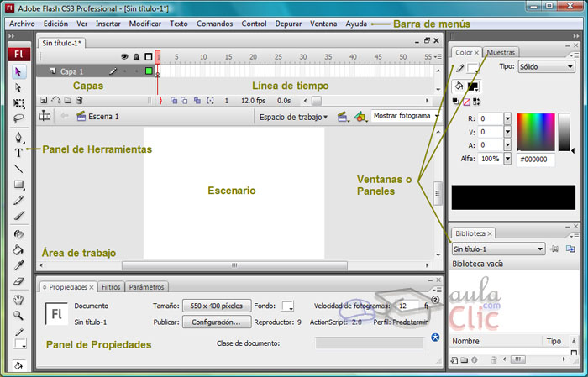Select the Free Transform tool
The height and width of the screenshot is (377, 588).
(18, 103)
